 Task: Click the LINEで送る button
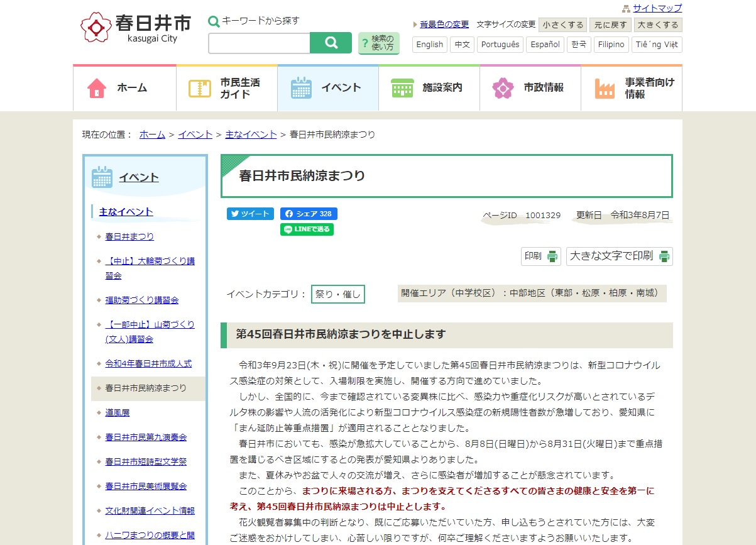[x=307, y=229]
